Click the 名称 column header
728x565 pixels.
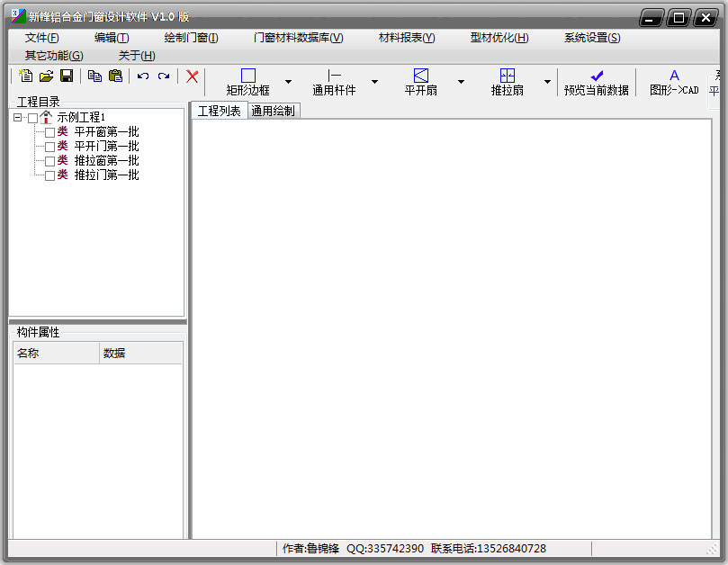(x=57, y=354)
